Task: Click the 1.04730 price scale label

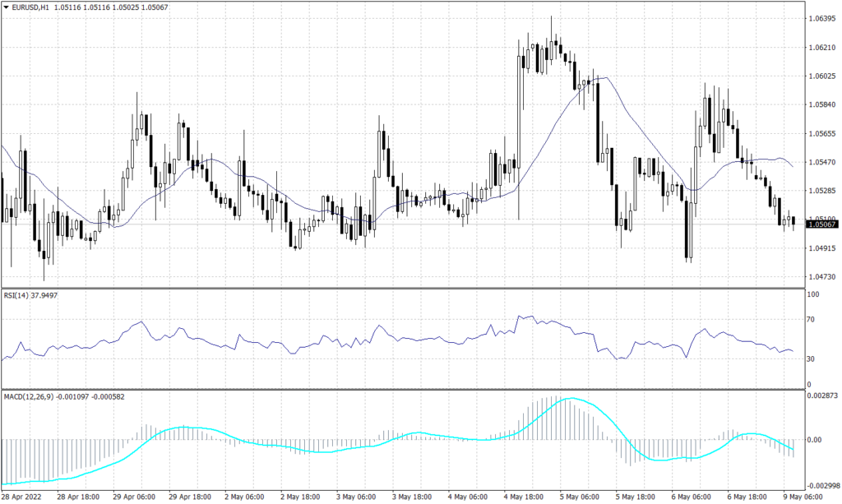Action: 823,278
